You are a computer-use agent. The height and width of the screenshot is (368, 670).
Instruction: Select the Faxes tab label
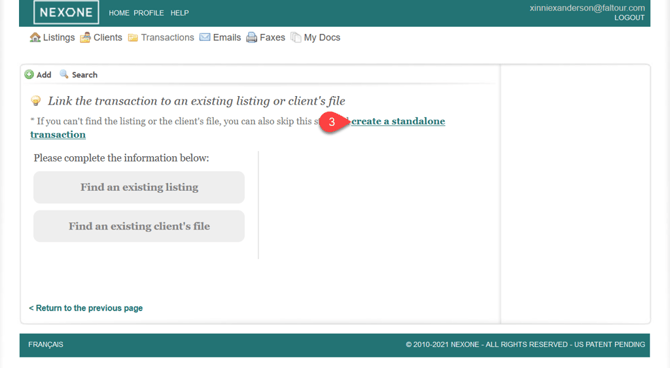(x=272, y=38)
